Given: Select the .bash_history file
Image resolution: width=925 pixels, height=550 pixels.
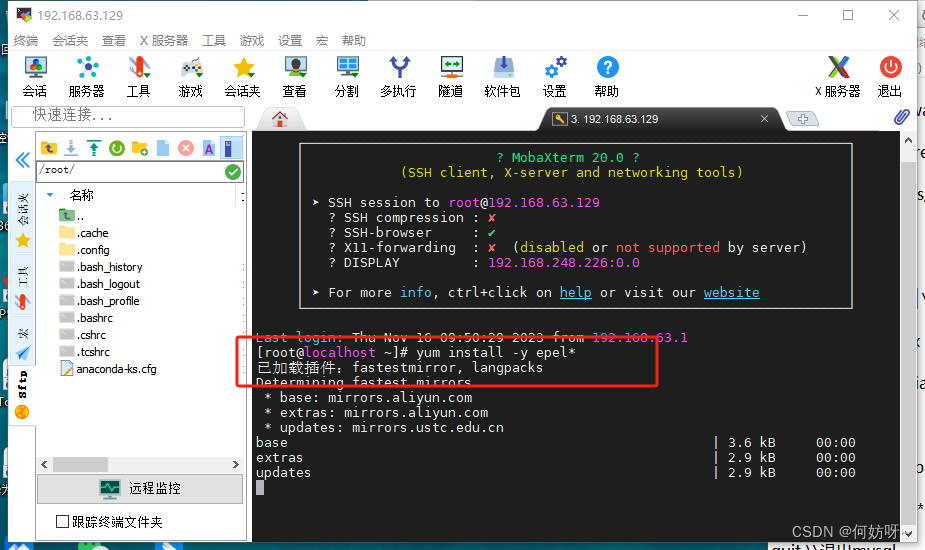Looking at the screenshot, I should 101,267.
